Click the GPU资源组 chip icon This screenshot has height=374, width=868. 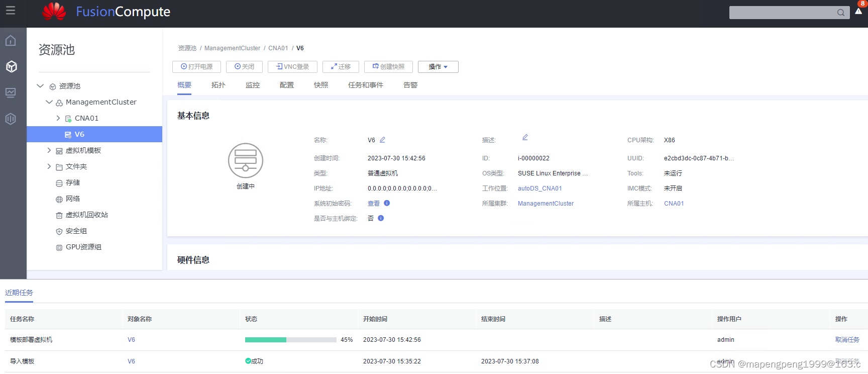click(59, 248)
